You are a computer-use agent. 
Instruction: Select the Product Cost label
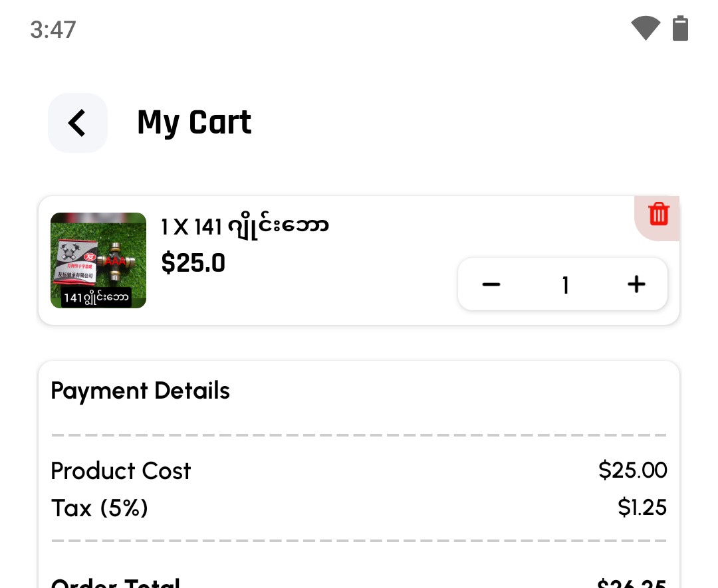pyautogui.click(x=121, y=471)
